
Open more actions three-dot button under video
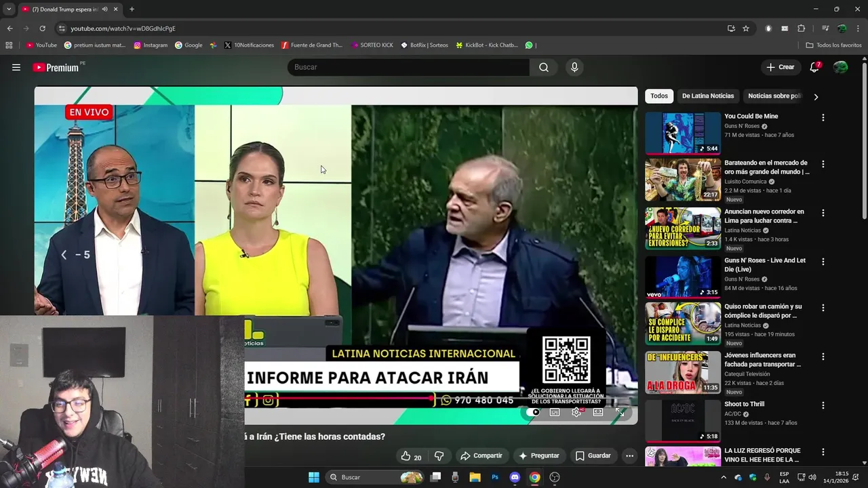click(629, 456)
